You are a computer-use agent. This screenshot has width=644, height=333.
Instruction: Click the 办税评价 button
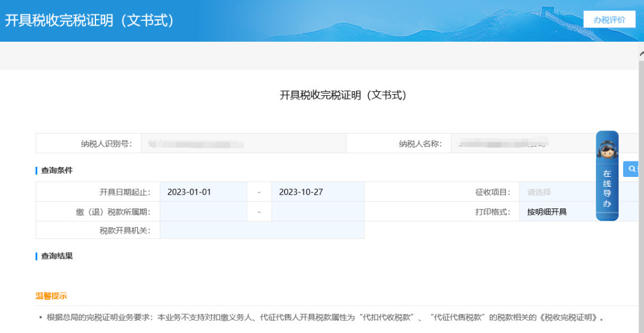pyautogui.click(x=609, y=20)
